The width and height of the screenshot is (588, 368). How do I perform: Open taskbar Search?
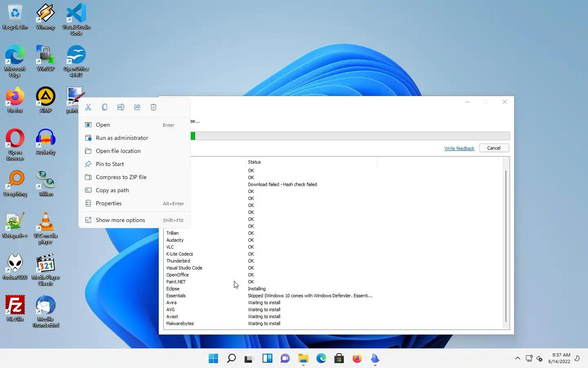(231, 359)
